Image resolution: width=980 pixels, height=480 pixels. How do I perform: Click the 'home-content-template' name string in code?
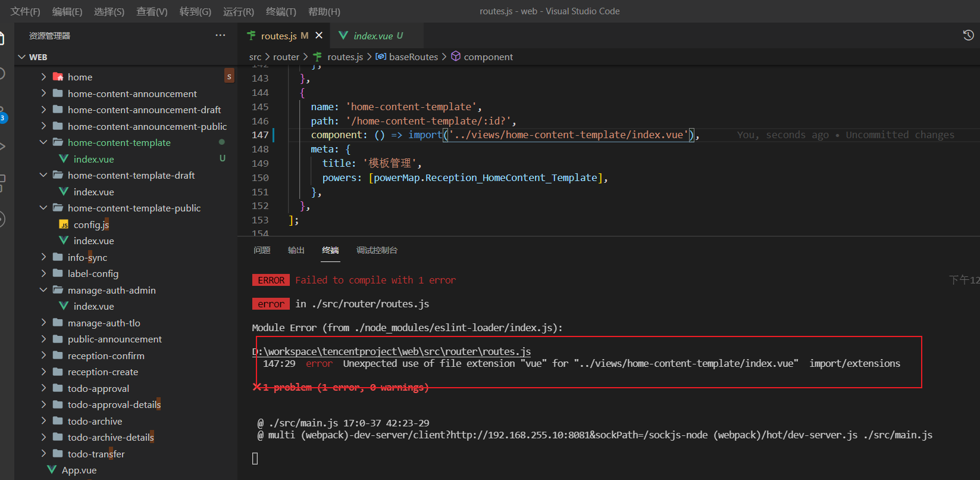coord(411,107)
